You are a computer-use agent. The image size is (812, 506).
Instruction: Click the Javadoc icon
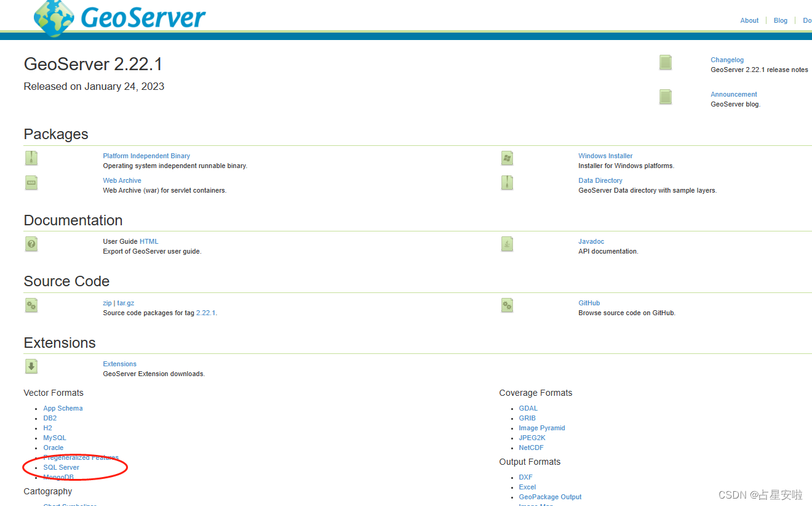(507, 244)
